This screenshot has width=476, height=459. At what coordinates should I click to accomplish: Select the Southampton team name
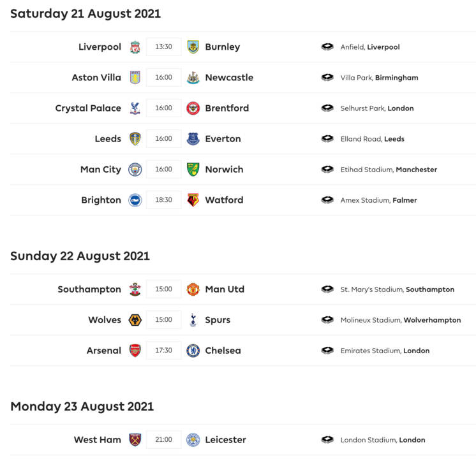click(89, 289)
